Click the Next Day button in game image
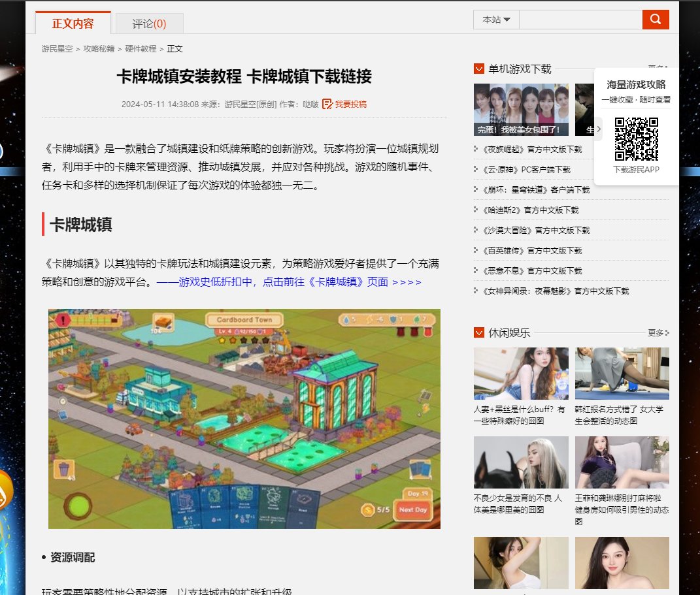This screenshot has height=595, width=700. pos(413,510)
